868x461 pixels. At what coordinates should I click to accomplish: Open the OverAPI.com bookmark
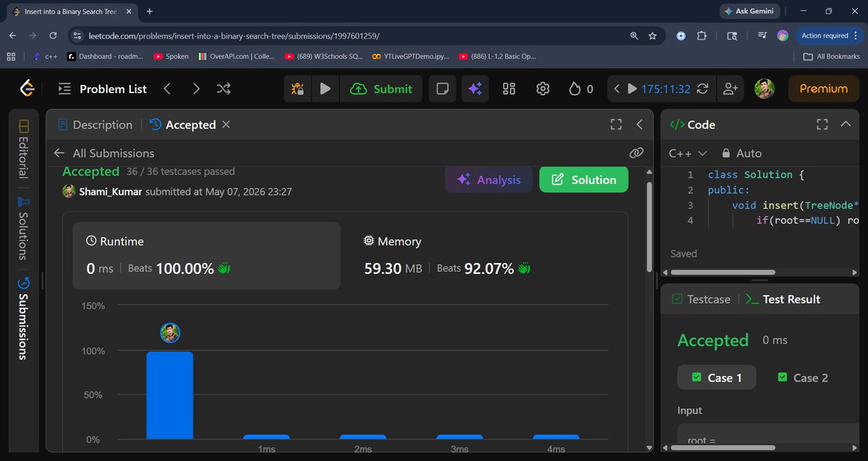coord(237,56)
